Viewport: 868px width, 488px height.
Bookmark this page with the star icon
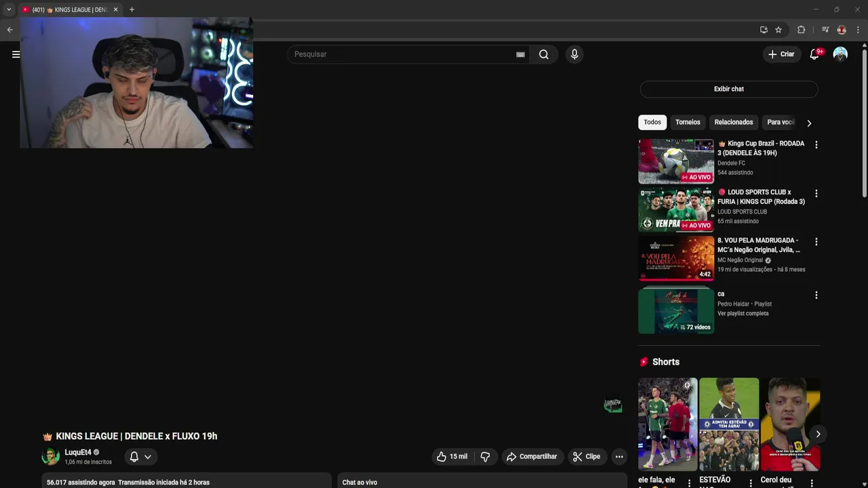(778, 30)
